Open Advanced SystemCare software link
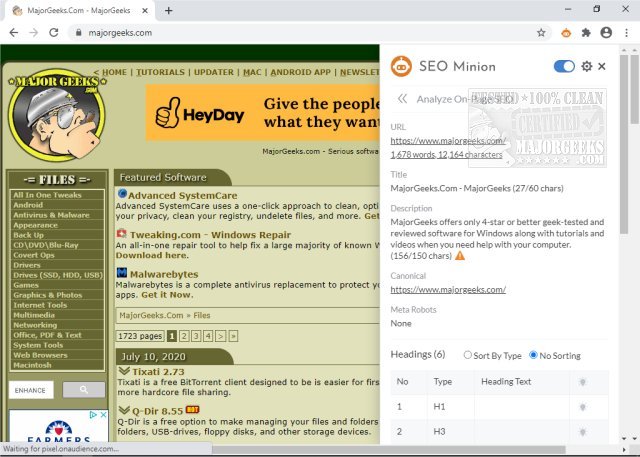The width and height of the screenshot is (640, 457). [x=182, y=195]
